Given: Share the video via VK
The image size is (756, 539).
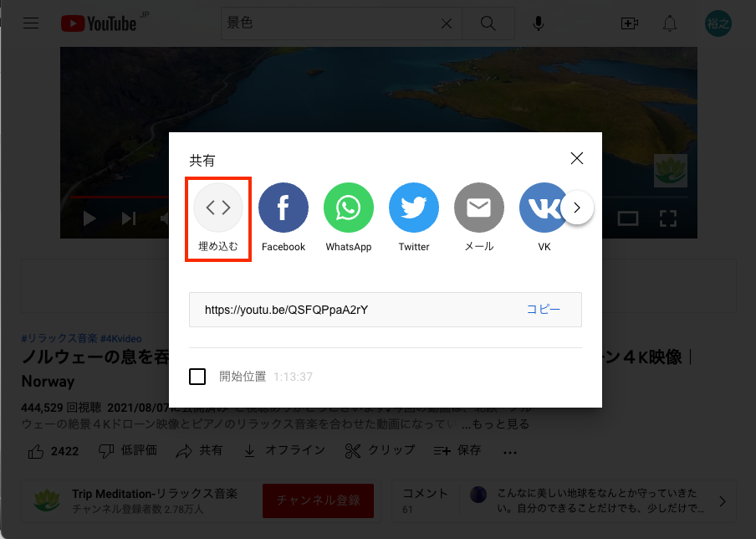Looking at the screenshot, I should 541,208.
